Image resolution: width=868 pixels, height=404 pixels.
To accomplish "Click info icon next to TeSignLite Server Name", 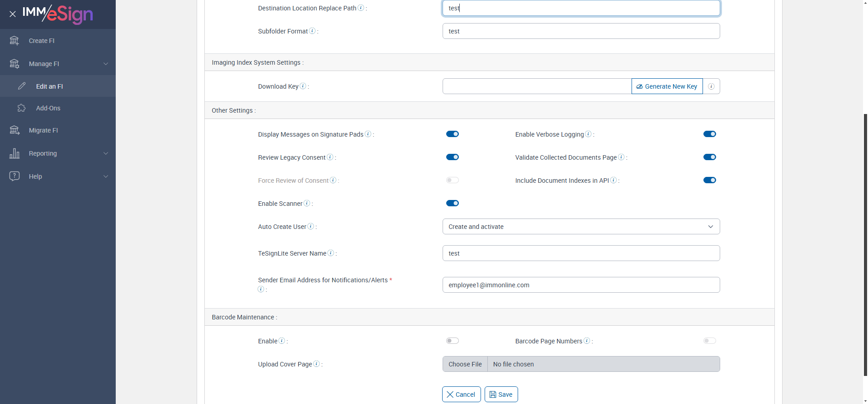I will point(330,253).
